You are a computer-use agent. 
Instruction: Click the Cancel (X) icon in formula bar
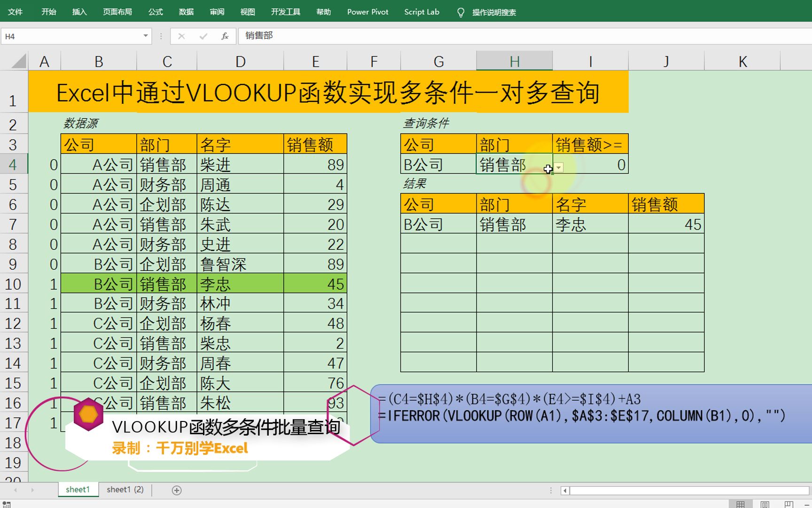pyautogui.click(x=181, y=36)
